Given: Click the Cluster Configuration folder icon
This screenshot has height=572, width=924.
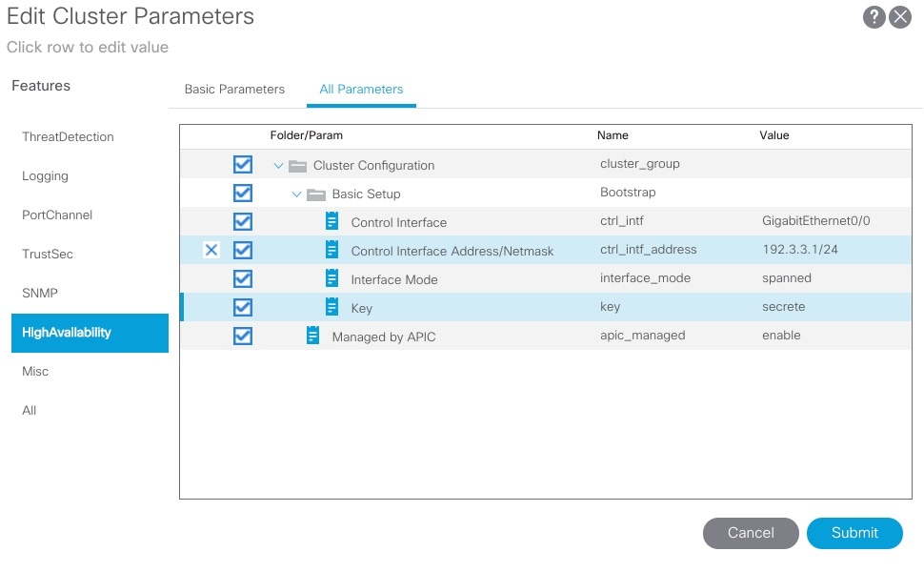Looking at the screenshot, I should tap(297, 166).
